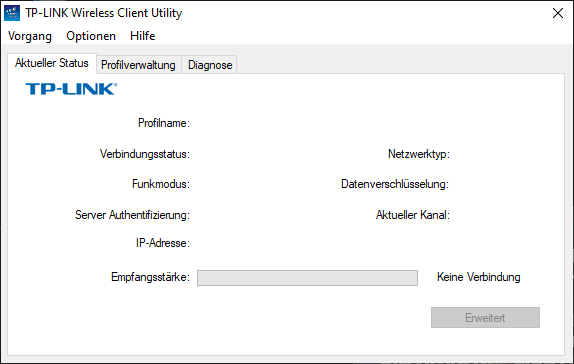Click the TP-LINK app icon in title bar

12,13
